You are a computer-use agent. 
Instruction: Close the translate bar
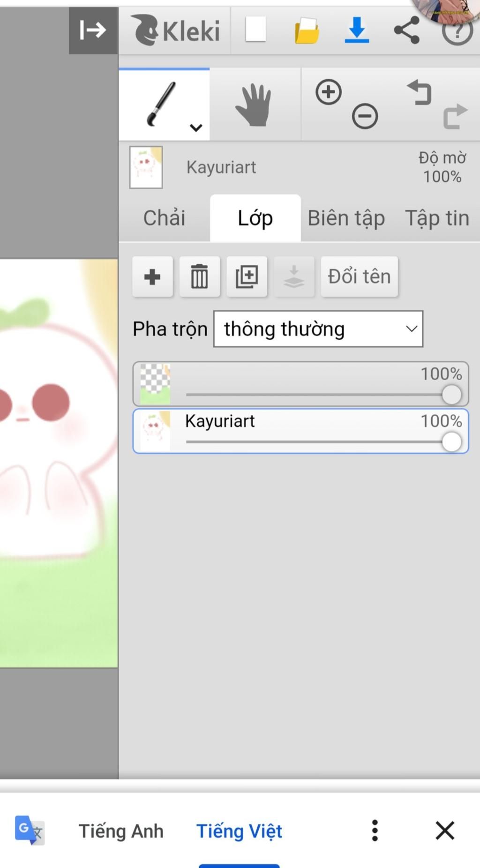[x=445, y=831]
